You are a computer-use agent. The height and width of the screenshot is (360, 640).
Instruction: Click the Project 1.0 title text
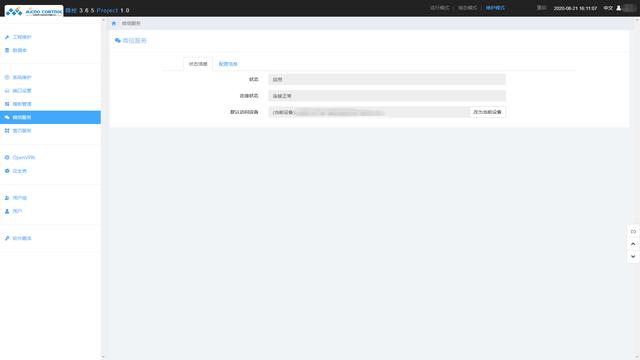(113, 10)
